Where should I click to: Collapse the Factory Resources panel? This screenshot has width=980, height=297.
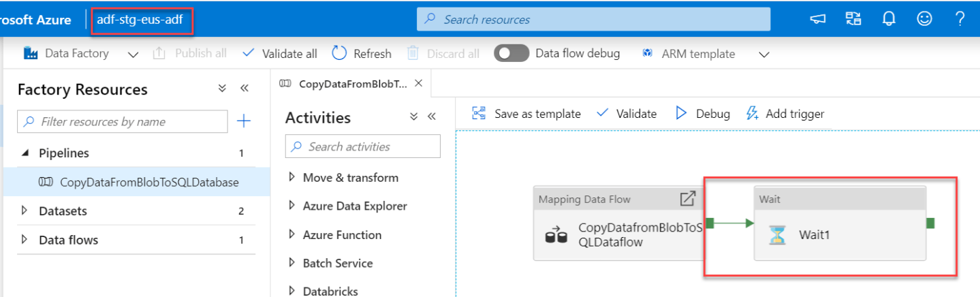pos(244,89)
